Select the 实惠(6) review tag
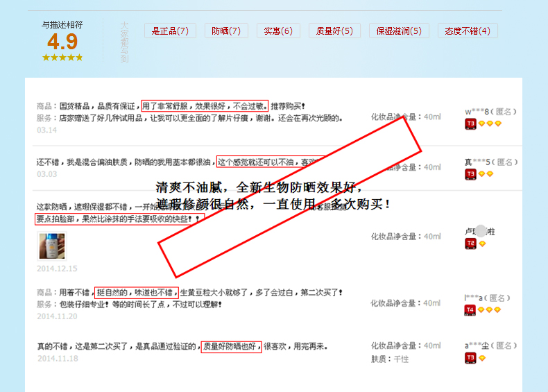 [278, 31]
